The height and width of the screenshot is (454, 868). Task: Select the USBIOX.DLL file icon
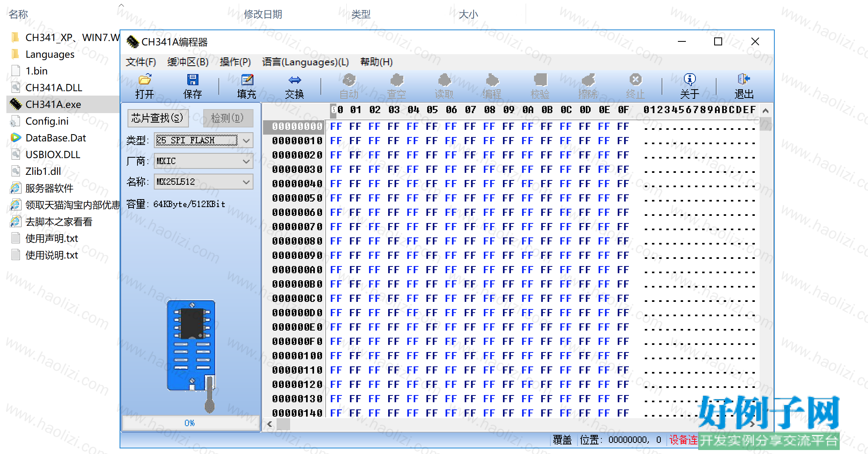[16, 155]
